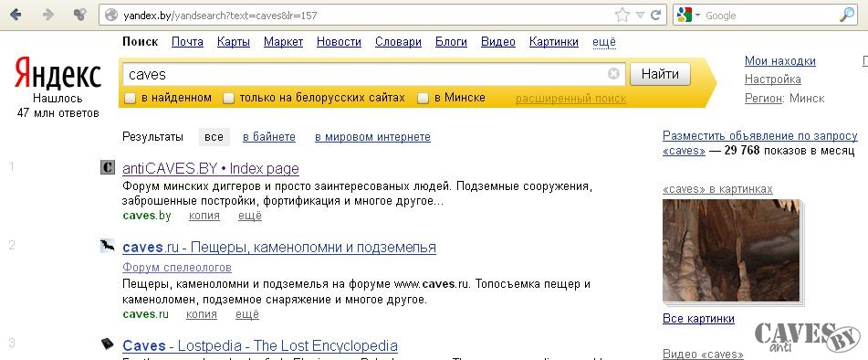Check 'только на белорусских сайтах' option

pyautogui.click(x=228, y=99)
